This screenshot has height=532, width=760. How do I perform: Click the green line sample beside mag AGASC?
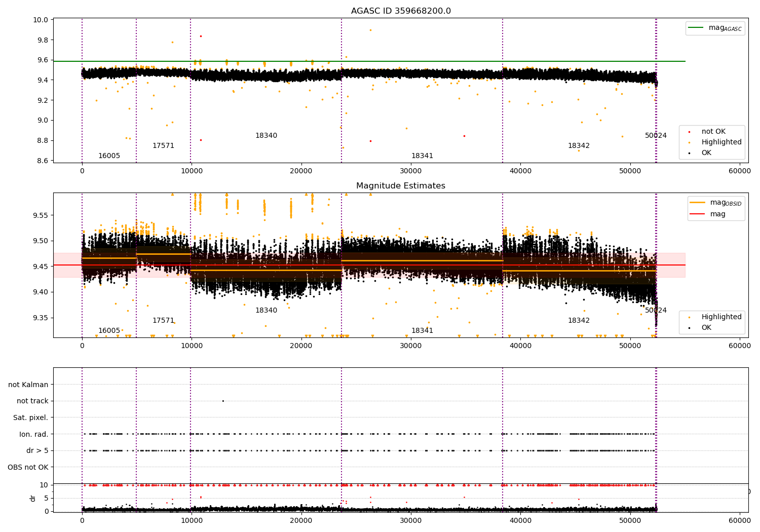click(x=697, y=28)
